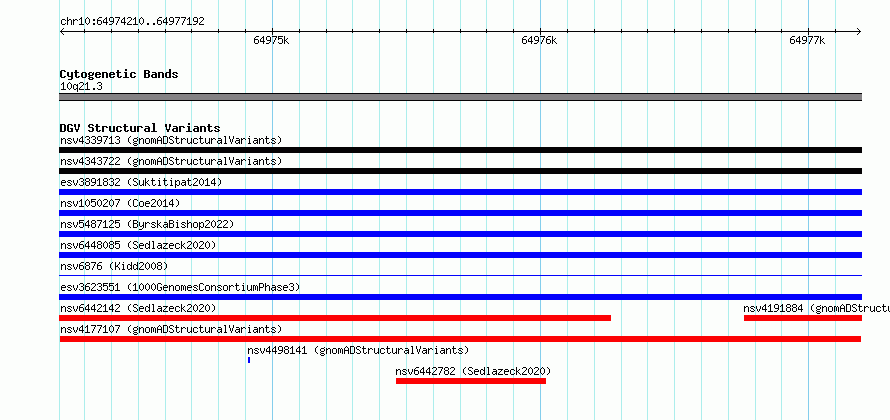
Task: Click the blue bar under nsv5487125
Action: coord(460,234)
